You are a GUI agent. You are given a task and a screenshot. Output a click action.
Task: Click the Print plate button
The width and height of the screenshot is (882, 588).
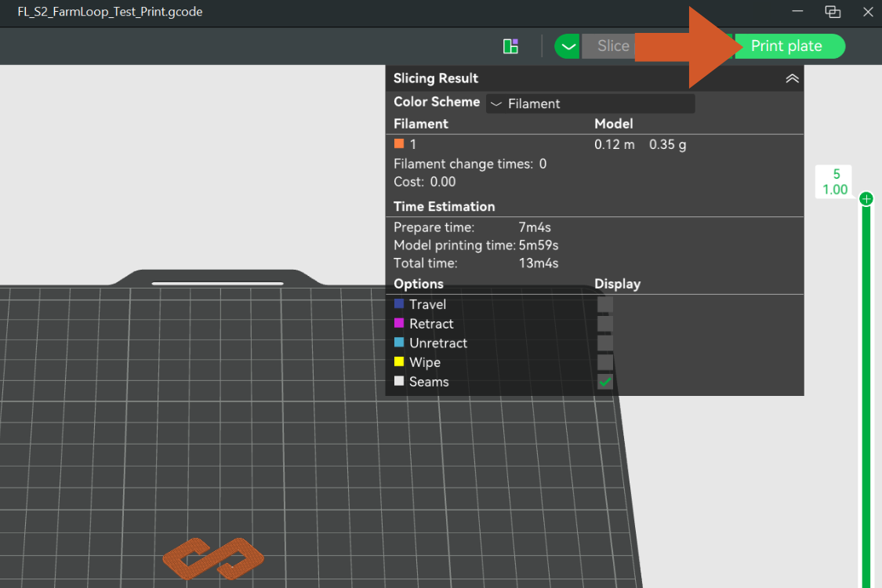pyautogui.click(x=789, y=46)
